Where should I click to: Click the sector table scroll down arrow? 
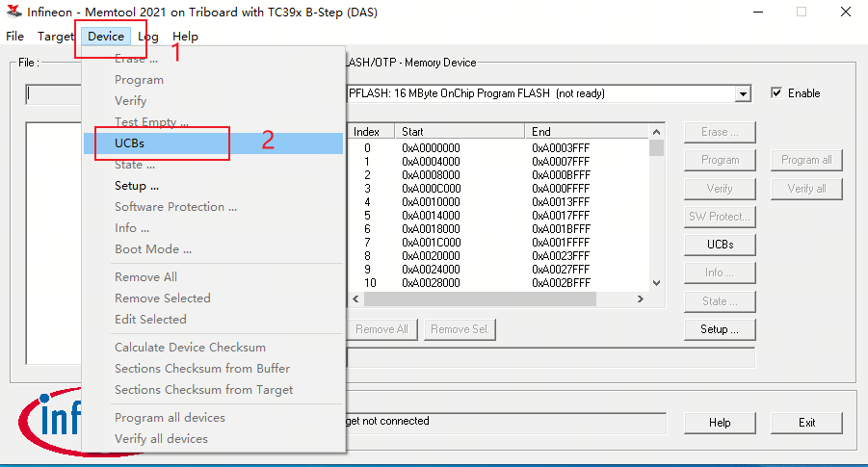656,283
